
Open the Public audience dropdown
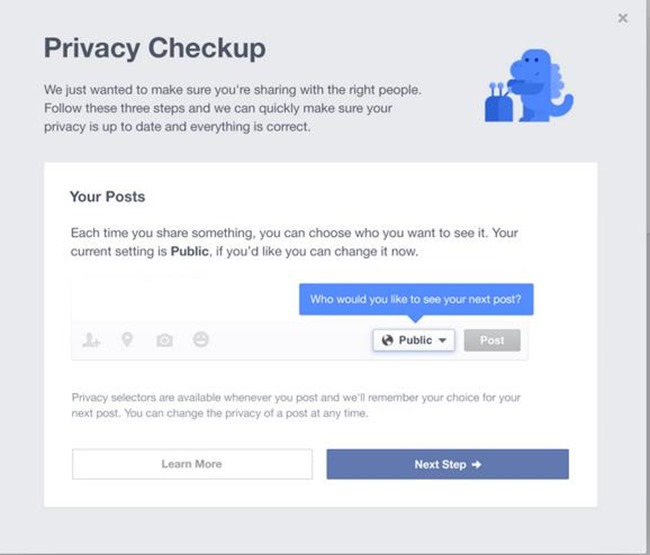pyautogui.click(x=414, y=340)
